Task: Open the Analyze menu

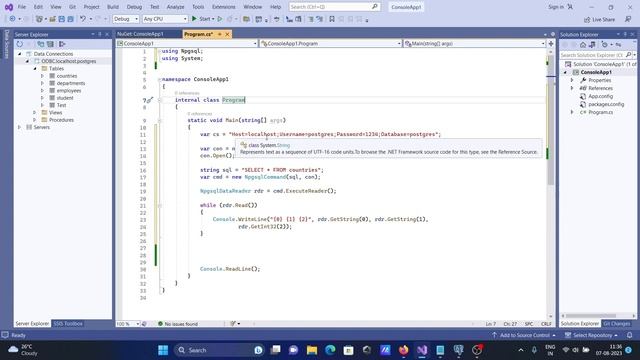Action: [176, 7]
